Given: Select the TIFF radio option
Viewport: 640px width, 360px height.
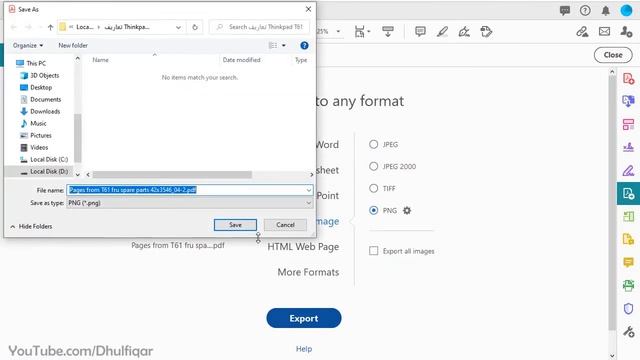Looking at the screenshot, I should tap(373, 188).
